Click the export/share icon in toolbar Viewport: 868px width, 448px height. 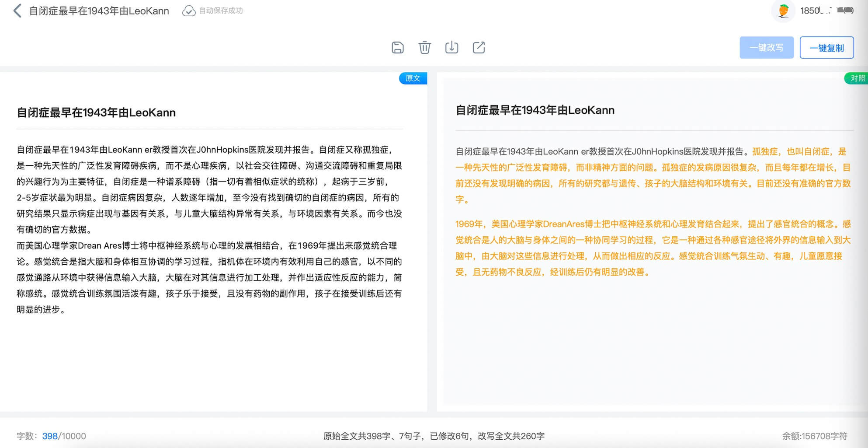point(479,48)
